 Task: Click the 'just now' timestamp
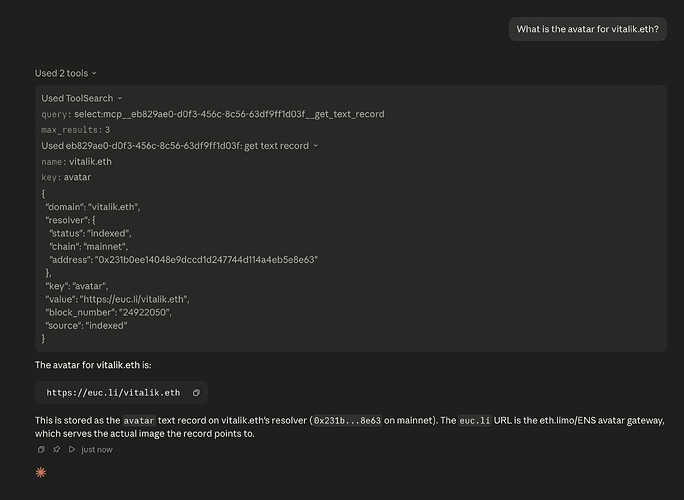97,449
